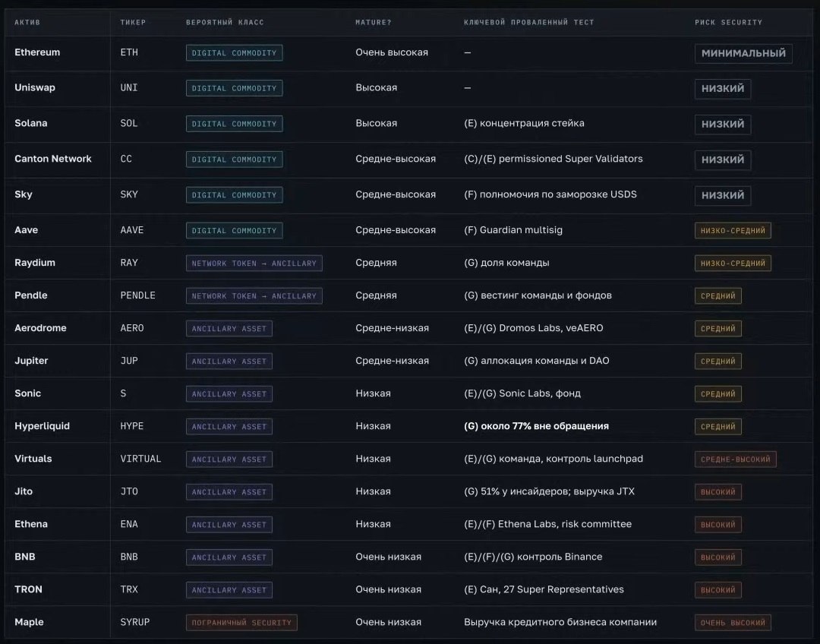The width and height of the screenshot is (820, 644).
Task: Click the 'Очень высокая' maturity cell
Action: click(392, 52)
